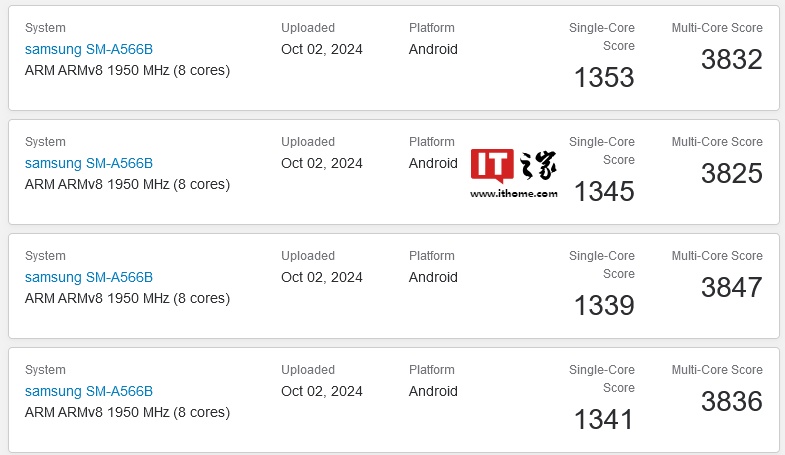Click Uploaded heading in the 1353 result
785x455 pixels.
(x=308, y=28)
